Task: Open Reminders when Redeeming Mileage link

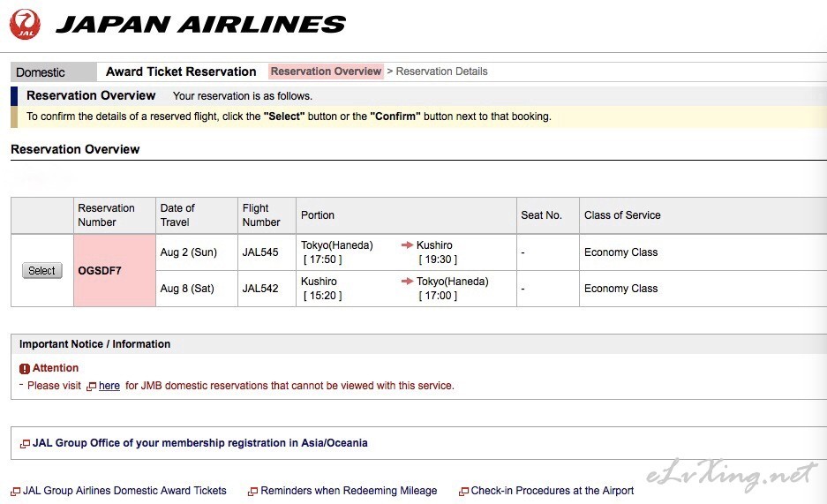Action: tap(349, 490)
